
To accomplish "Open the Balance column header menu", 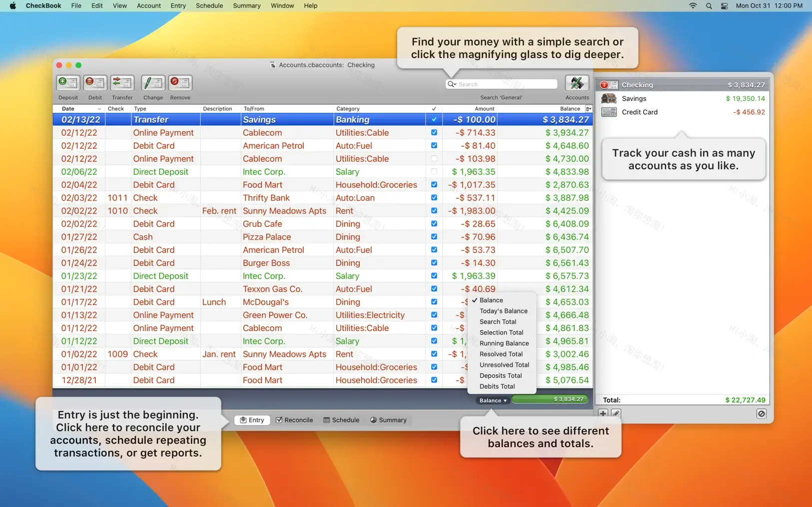I will [x=588, y=108].
